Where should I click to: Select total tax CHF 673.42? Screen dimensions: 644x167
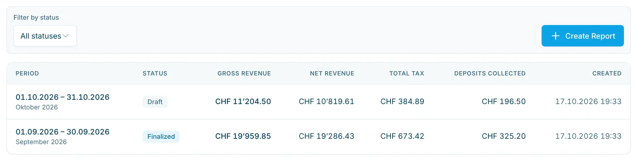pos(402,136)
